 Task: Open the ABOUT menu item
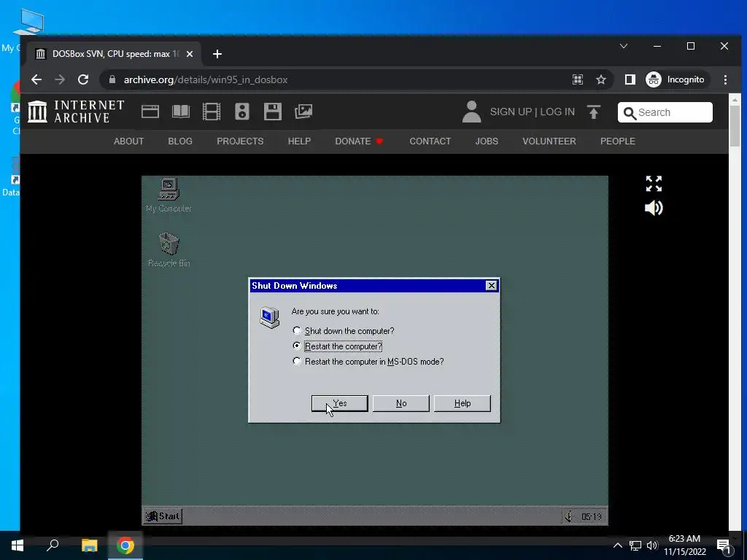tap(128, 141)
